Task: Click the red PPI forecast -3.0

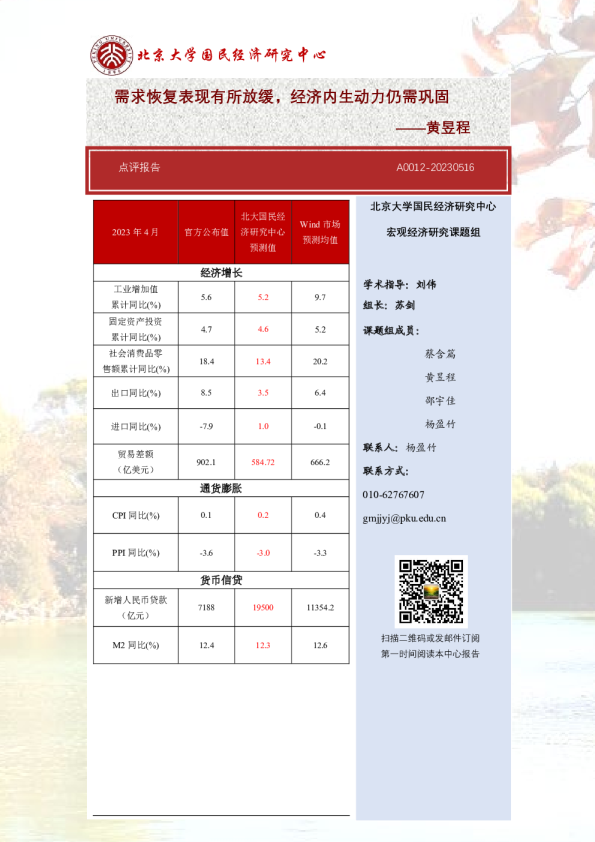Action: coord(263,553)
